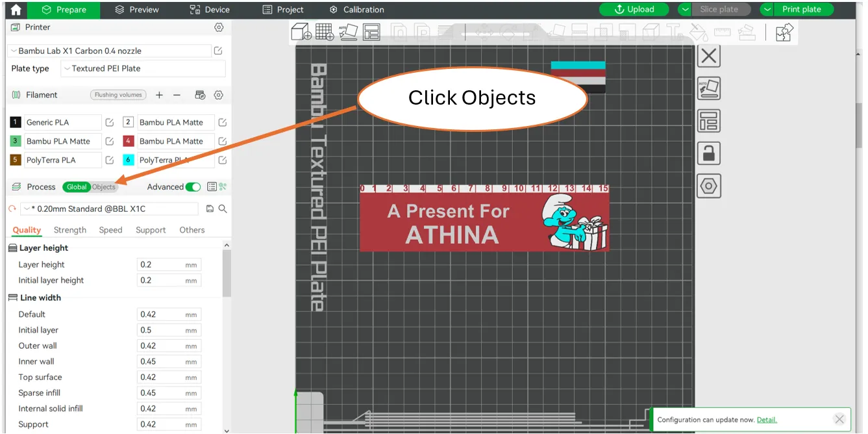
Task: Switch process scope to Objects
Action: 104,187
